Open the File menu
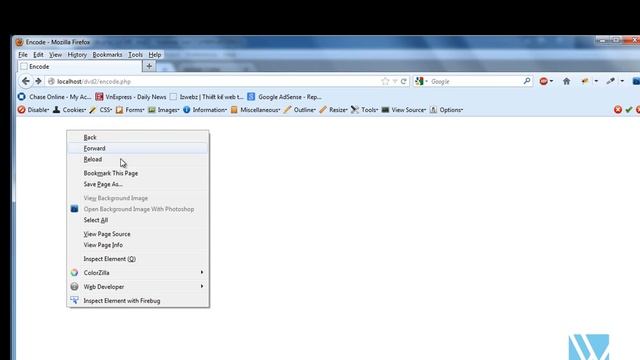Image resolution: width=640 pixels, height=360 pixels. click(x=23, y=55)
